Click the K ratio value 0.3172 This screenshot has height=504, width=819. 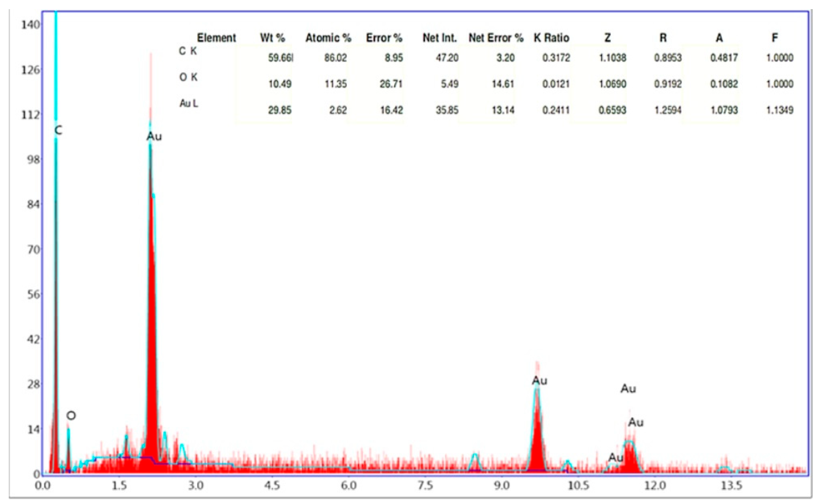pos(556,58)
